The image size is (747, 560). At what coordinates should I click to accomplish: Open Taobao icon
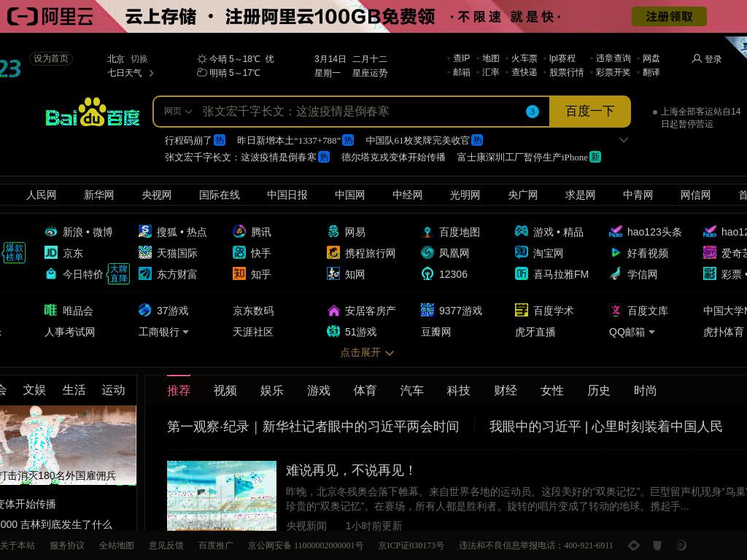(x=521, y=252)
